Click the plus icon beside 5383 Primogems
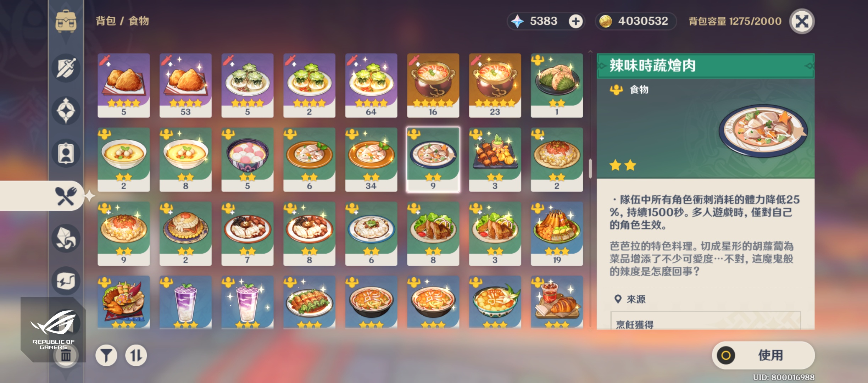The image size is (868, 383). pyautogui.click(x=575, y=21)
